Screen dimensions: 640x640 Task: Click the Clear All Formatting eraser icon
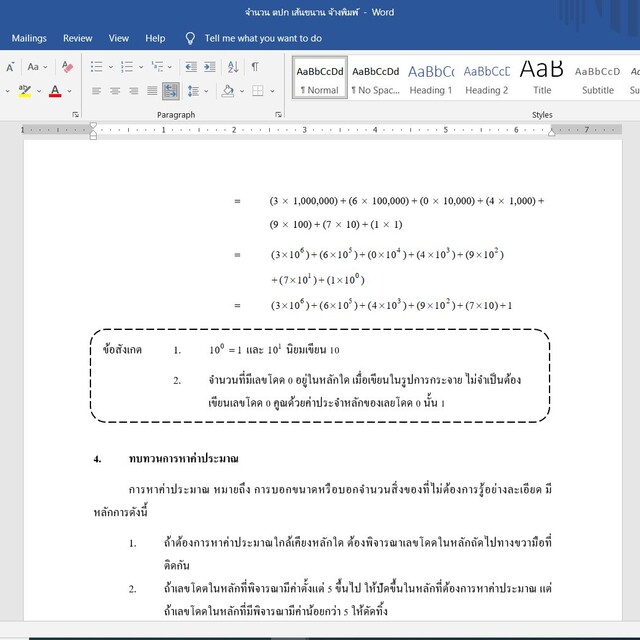68,67
